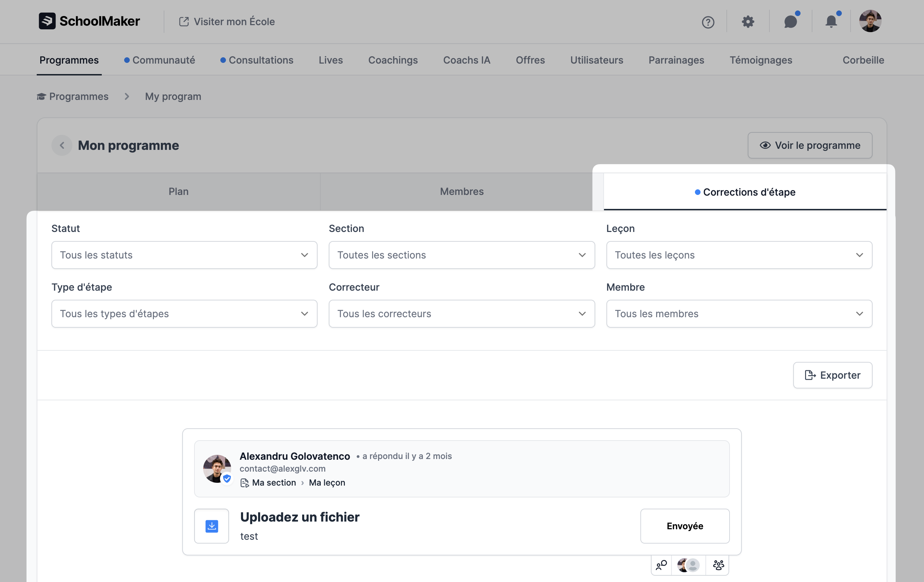The height and width of the screenshot is (582, 924).
Task: Open the messages chat bubble icon
Action: pos(790,22)
